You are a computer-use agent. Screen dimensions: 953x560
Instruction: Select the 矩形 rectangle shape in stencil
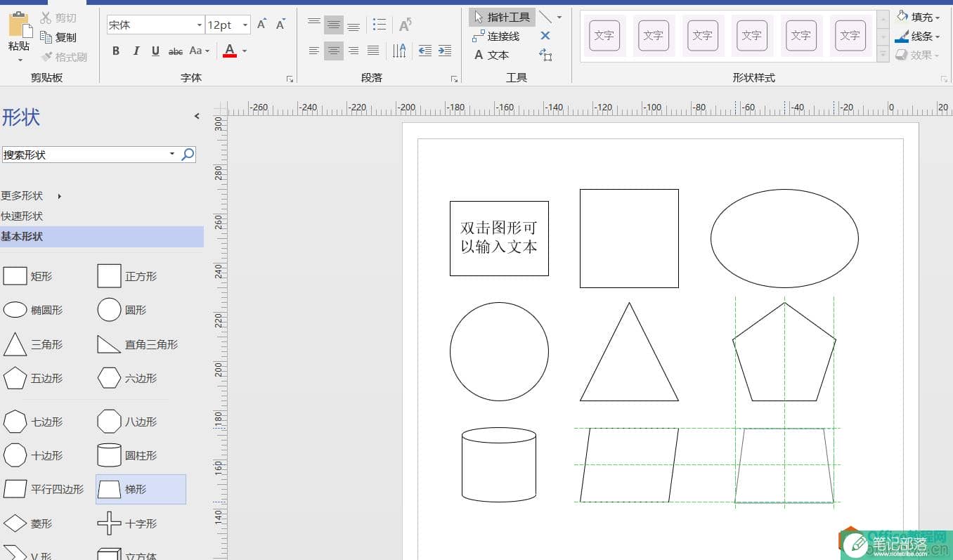click(28, 276)
